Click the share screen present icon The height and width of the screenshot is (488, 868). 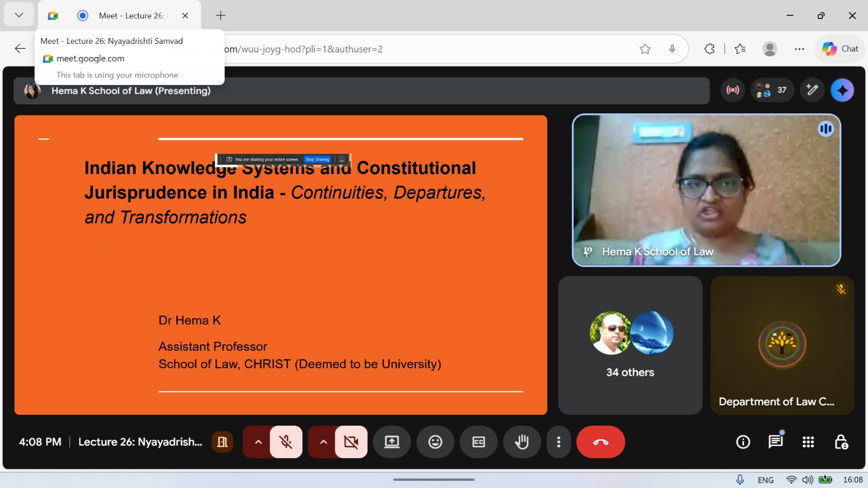coord(392,442)
